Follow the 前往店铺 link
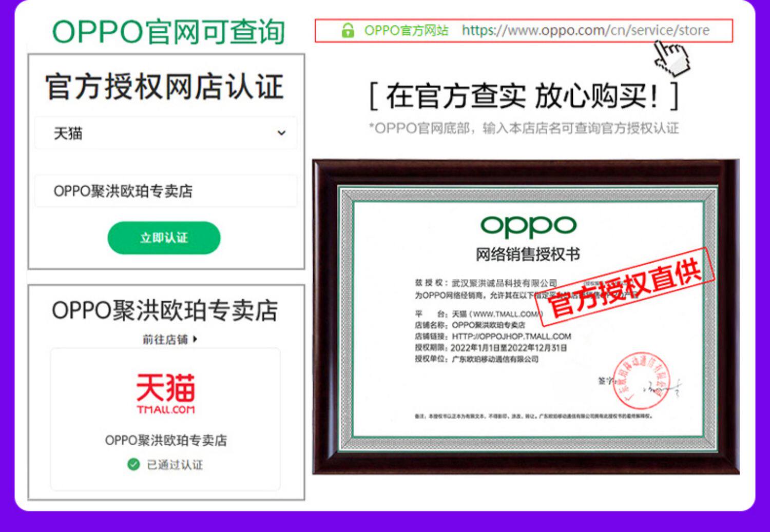Viewport: 770px width, 532px height. tap(170, 339)
